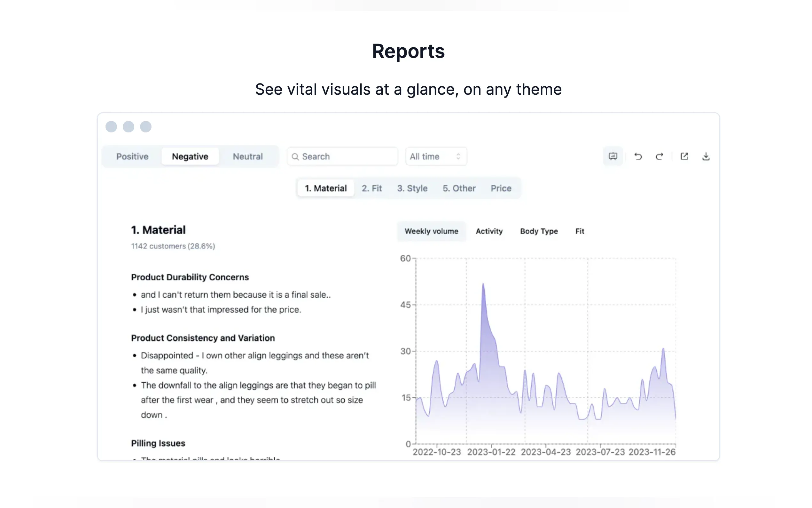Focus the Search input field
This screenshot has width=812, height=508.
(x=342, y=156)
